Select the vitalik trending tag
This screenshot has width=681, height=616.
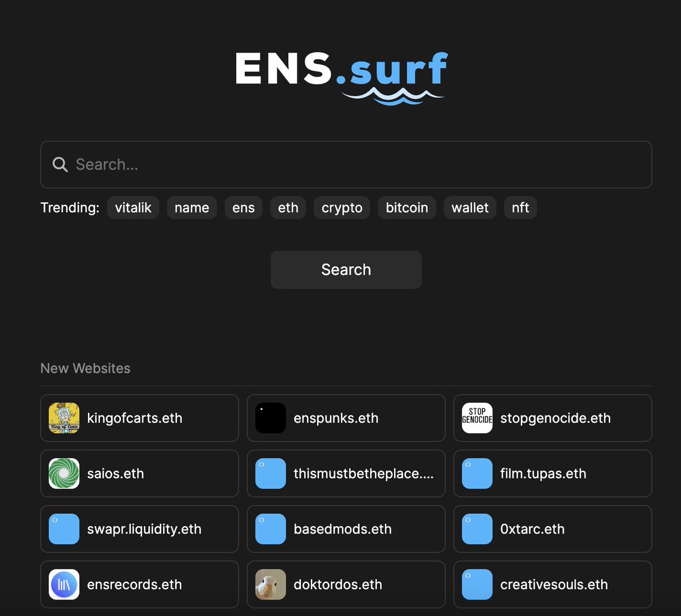[133, 207]
